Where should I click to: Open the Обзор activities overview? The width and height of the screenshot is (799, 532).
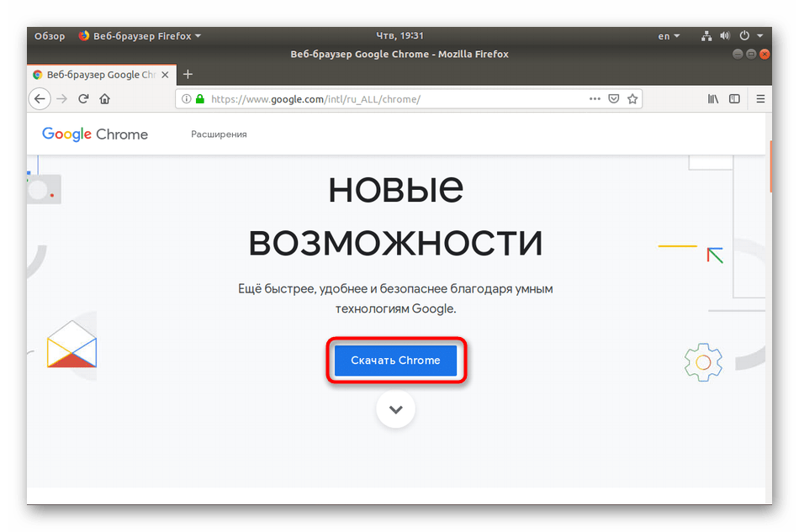(50, 36)
